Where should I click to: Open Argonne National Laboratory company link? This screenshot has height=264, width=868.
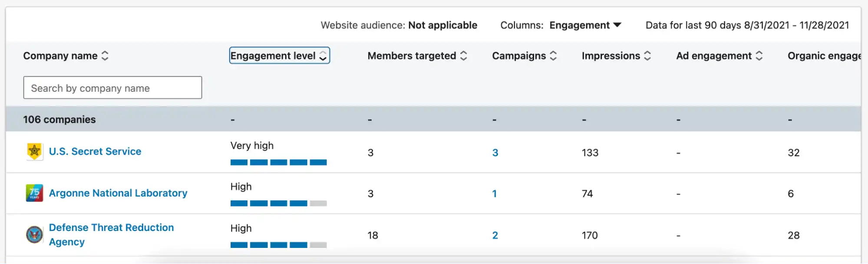point(118,193)
